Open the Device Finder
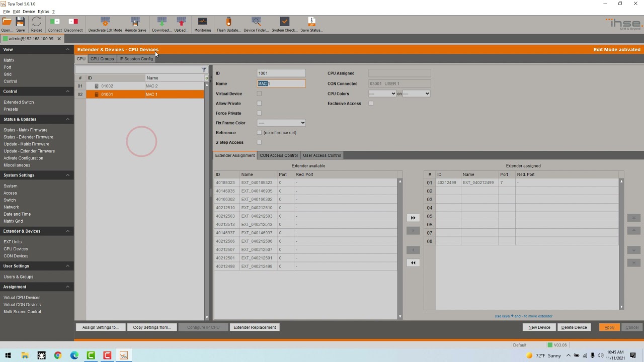Image resolution: width=644 pixels, height=362 pixels. pos(256,22)
